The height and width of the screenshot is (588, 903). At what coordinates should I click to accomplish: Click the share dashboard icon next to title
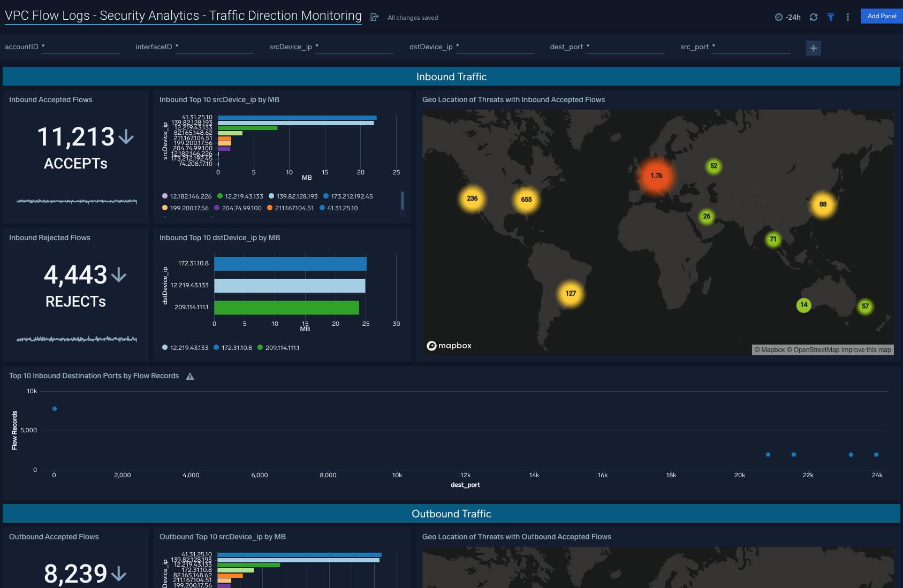click(x=374, y=17)
